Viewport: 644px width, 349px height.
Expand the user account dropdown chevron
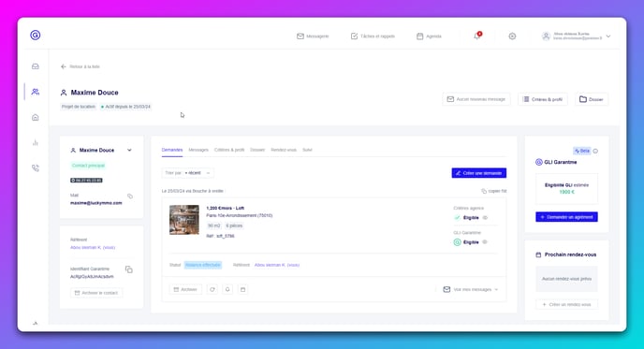608,36
